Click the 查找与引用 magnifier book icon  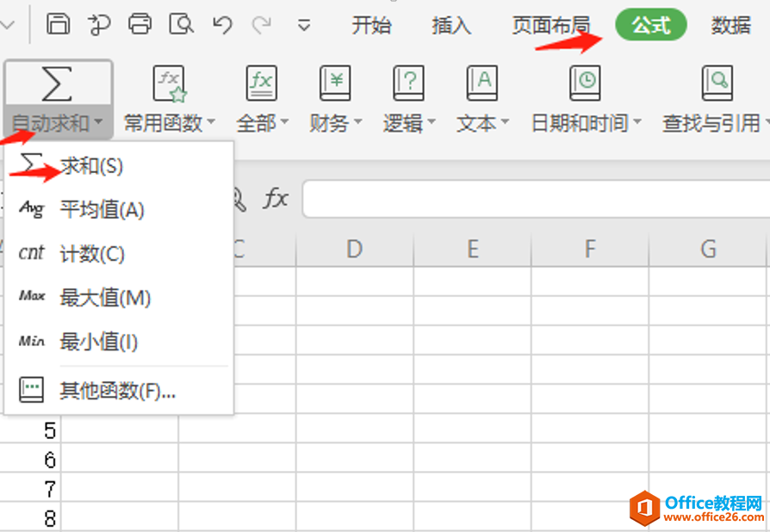(x=717, y=84)
